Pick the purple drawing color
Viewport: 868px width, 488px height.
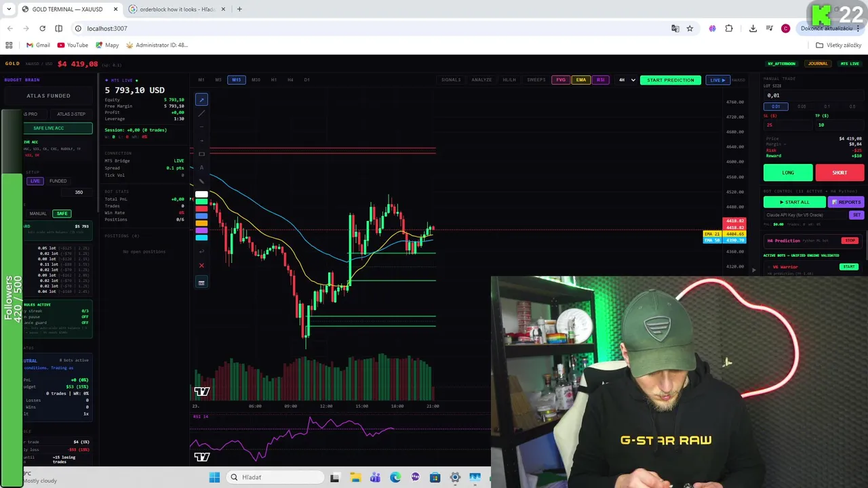(x=201, y=230)
